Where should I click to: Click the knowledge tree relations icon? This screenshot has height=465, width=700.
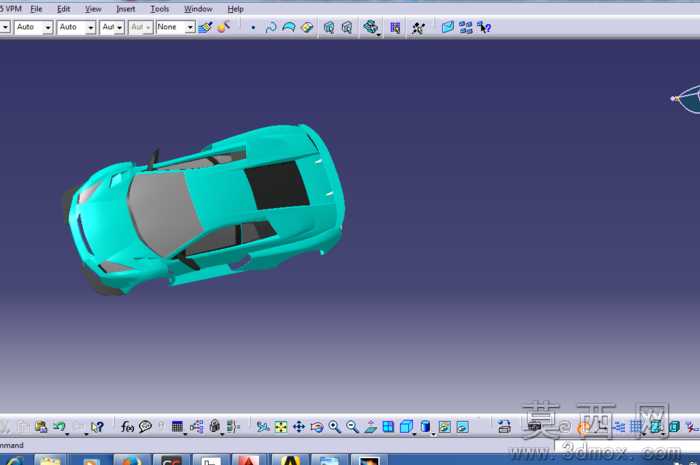coord(196,427)
